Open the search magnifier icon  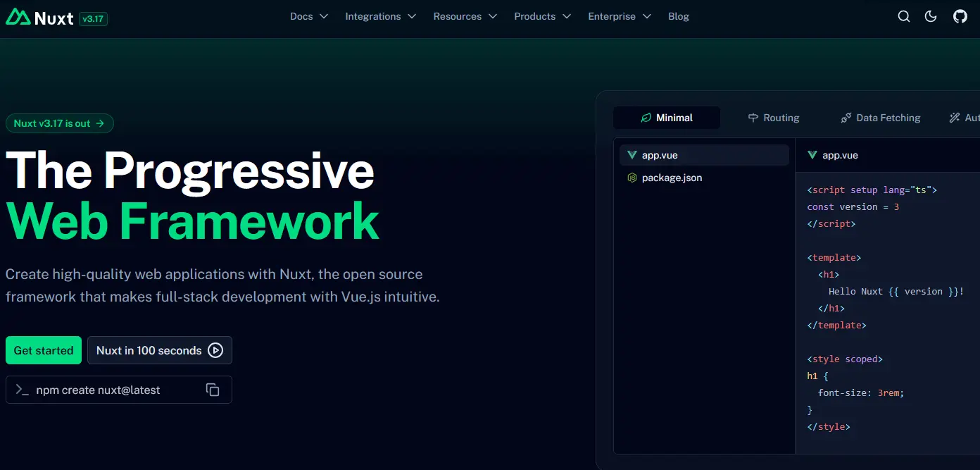coord(904,16)
